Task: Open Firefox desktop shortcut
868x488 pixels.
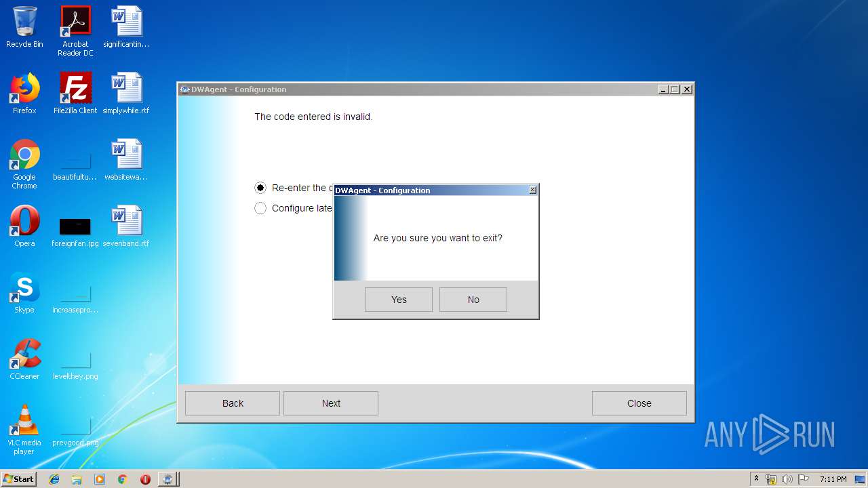Action: pos(24,94)
